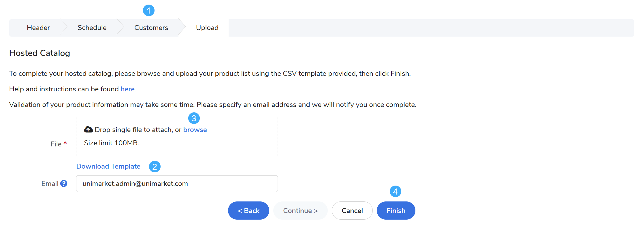644x232 pixels.
Task: Go to the Schedule step
Action: pos(92,28)
